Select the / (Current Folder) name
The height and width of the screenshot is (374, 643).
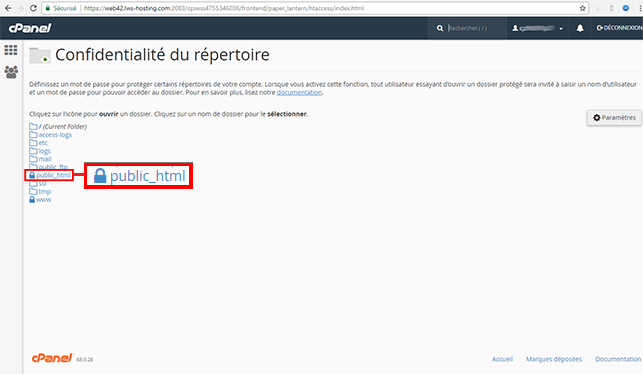63,126
